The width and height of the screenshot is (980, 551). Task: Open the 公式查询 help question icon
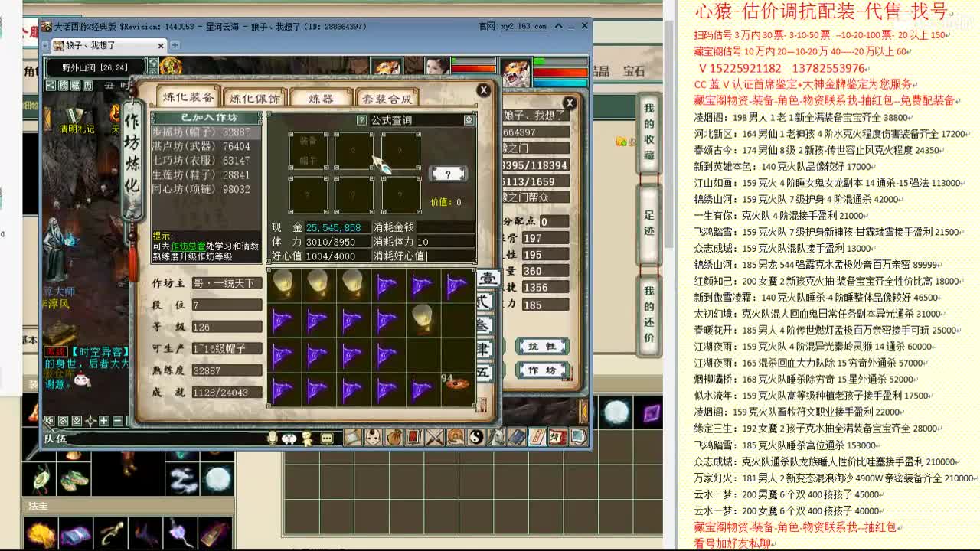pos(362,120)
